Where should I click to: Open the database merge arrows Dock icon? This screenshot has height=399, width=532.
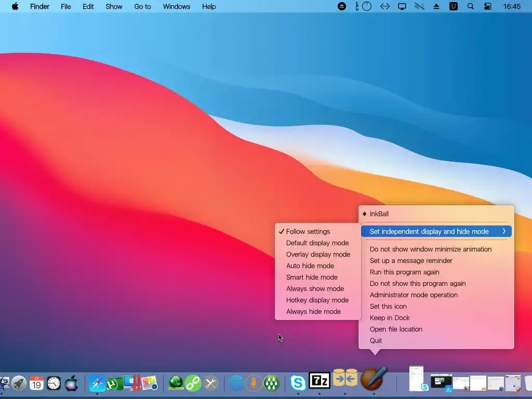[345, 378]
